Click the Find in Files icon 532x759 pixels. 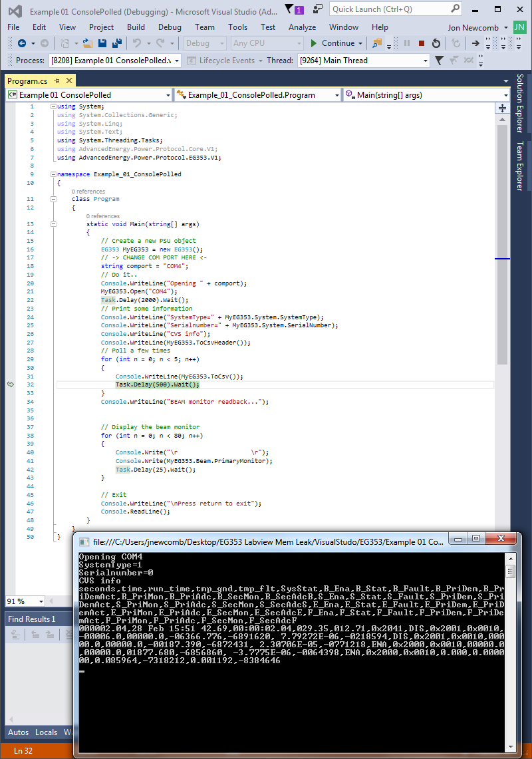[376, 43]
